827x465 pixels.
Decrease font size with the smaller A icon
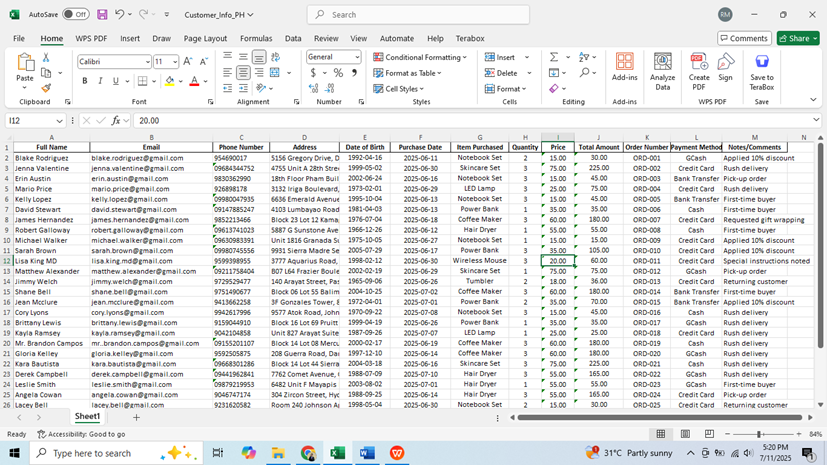tap(204, 62)
